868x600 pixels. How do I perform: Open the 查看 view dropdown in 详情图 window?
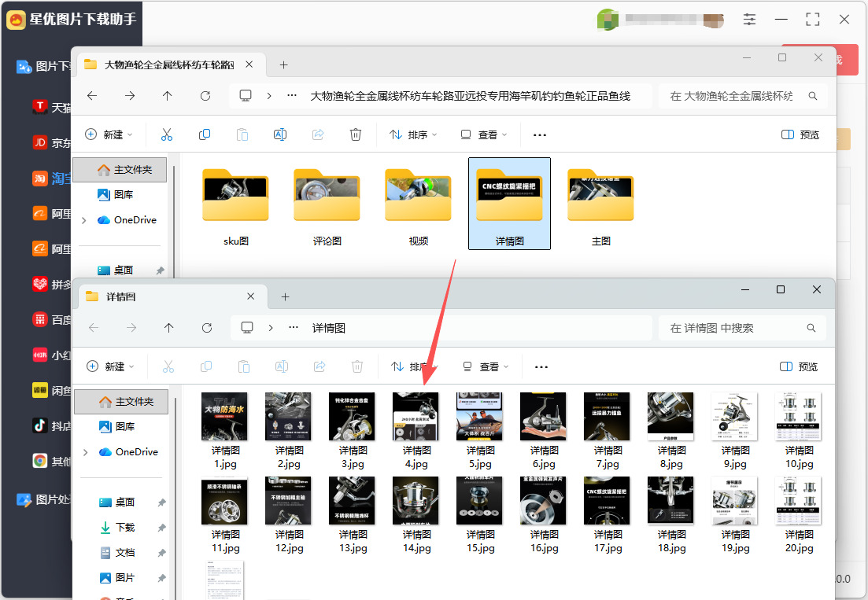[x=485, y=366]
